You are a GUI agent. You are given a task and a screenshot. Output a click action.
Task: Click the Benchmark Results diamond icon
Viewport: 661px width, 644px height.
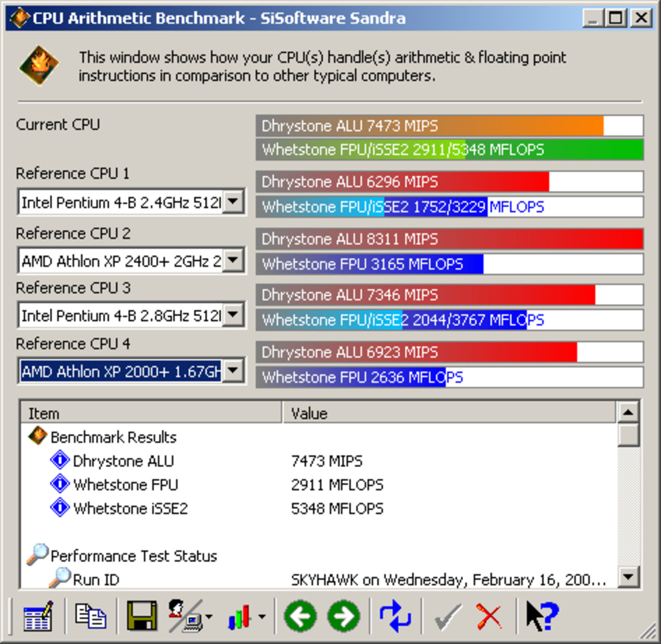click(x=37, y=436)
